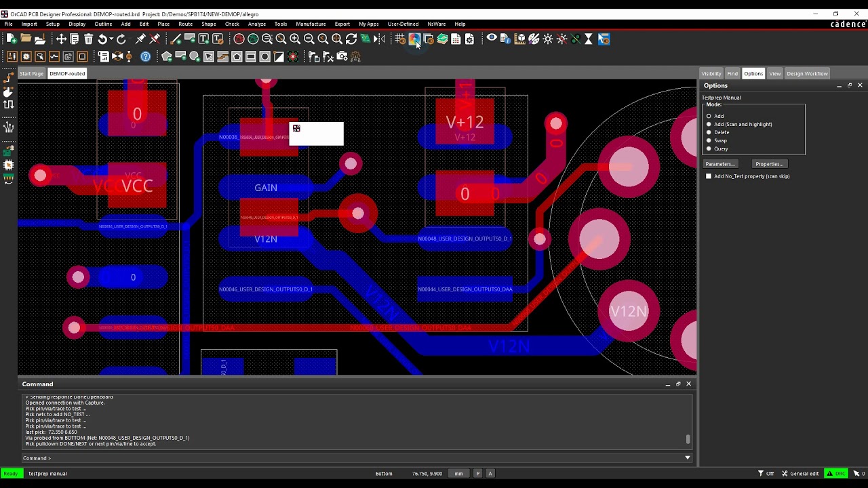Open the Manufacture menu
Image resolution: width=868 pixels, height=488 pixels.
point(311,24)
